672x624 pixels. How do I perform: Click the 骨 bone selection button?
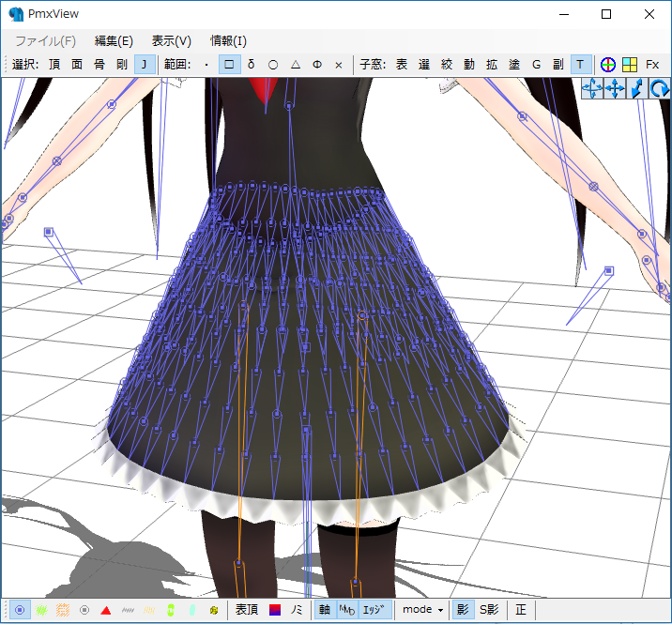coord(99,65)
